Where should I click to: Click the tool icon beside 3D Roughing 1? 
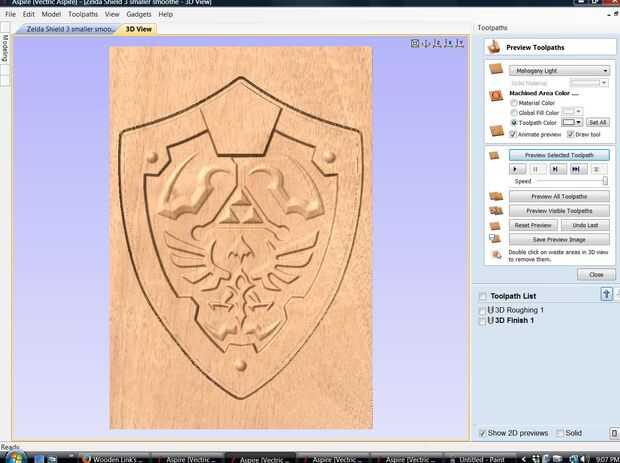490,310
